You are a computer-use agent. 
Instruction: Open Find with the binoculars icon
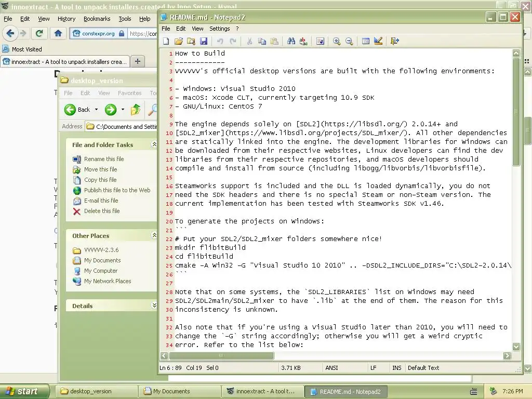[x=291, y=42]
